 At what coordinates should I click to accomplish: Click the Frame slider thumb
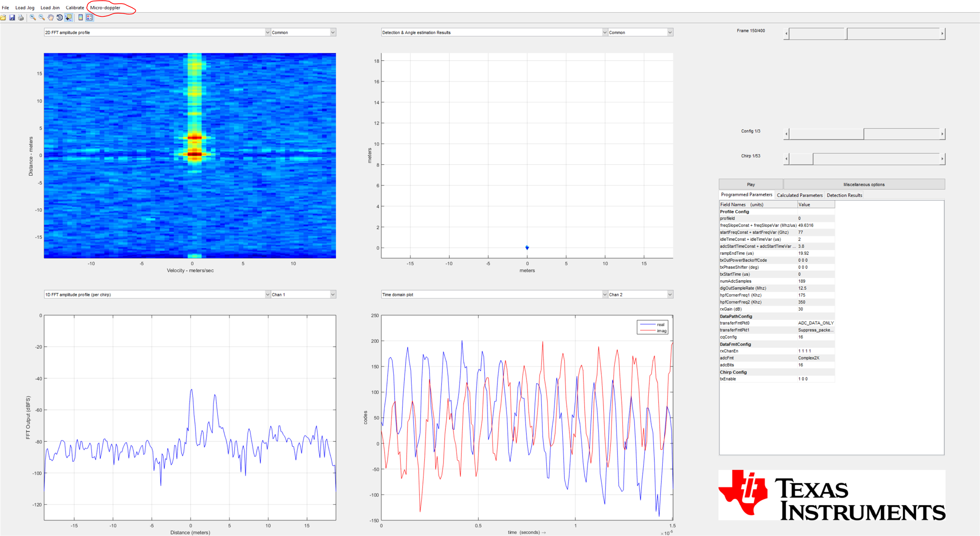pos(846,34)
